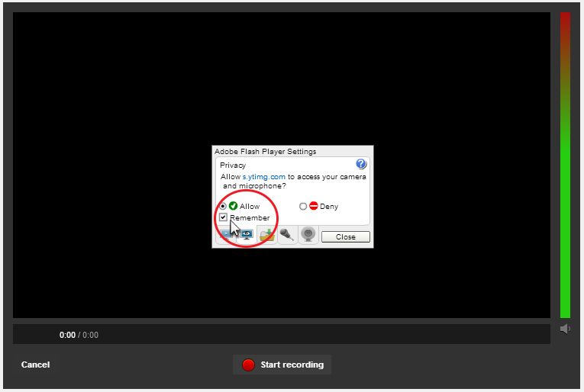Open the Display settings tab
This screenshot has height=392, width=584.
[x=225, y=235]
